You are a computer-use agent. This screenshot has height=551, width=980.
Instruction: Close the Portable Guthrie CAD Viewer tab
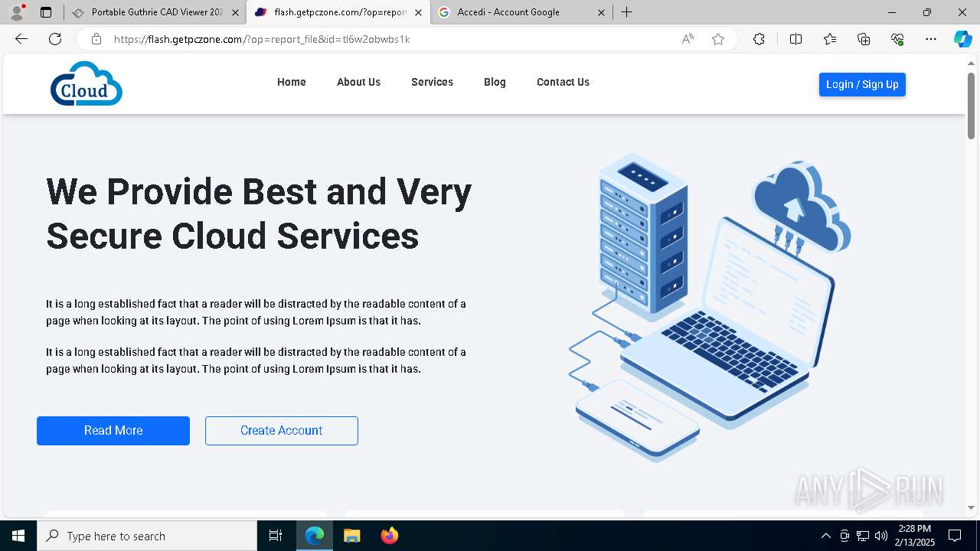coord(235,12)
